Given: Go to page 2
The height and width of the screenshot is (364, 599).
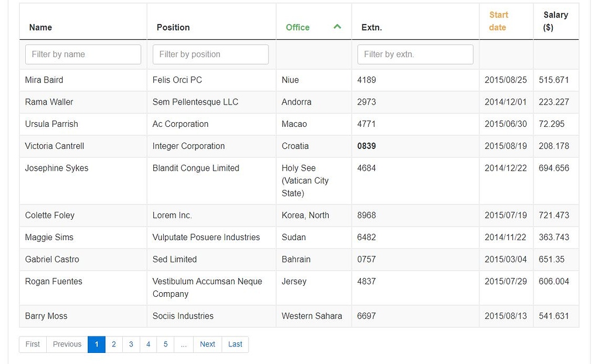Looking at the screenshot, I should (x=113, y=344).
